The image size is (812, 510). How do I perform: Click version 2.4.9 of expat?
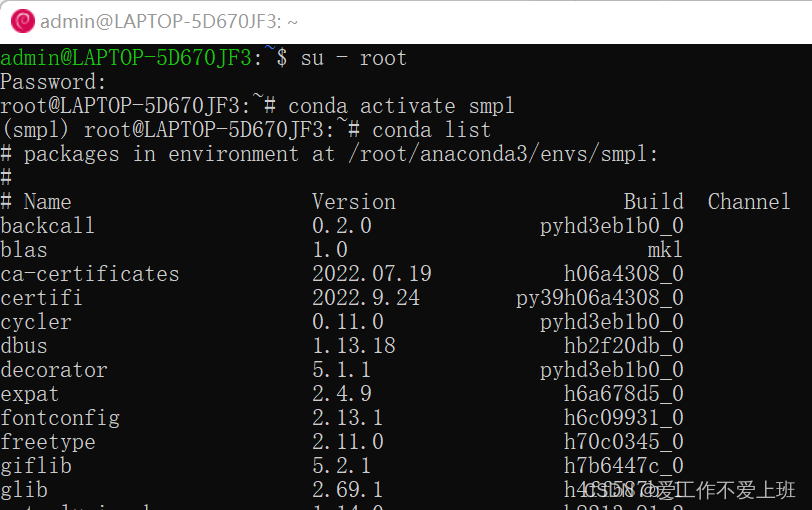pyautogui.click(x=342, y=394)
